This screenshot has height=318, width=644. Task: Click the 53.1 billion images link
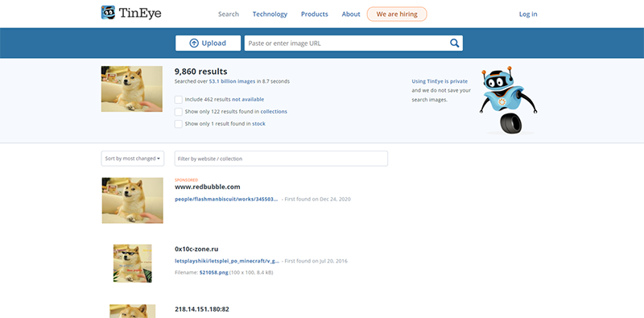tap(232, 81)
